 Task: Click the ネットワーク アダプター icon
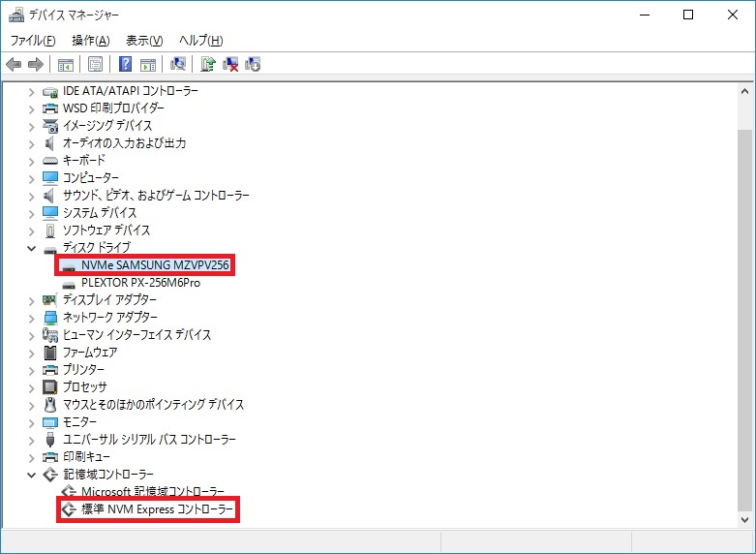(50, 318)
